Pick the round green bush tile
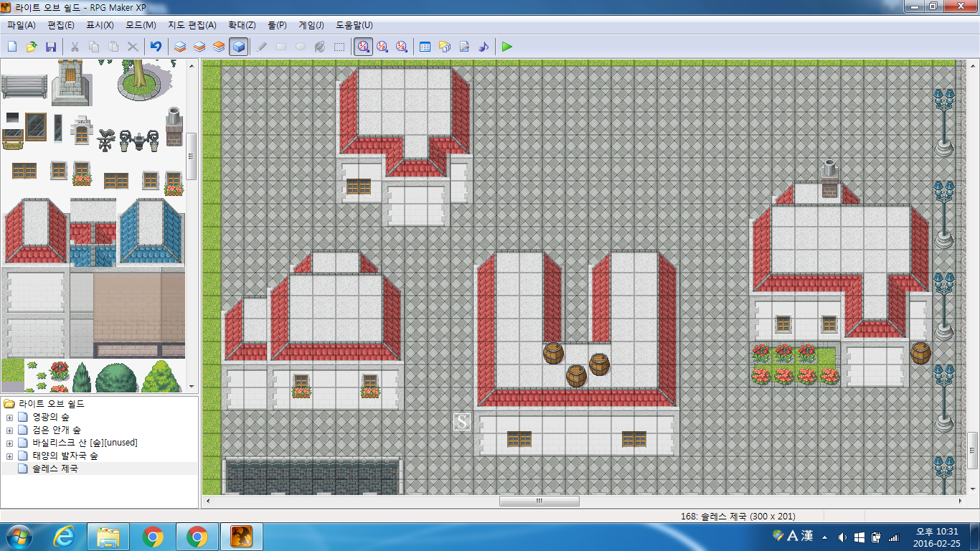 point(116,377)
